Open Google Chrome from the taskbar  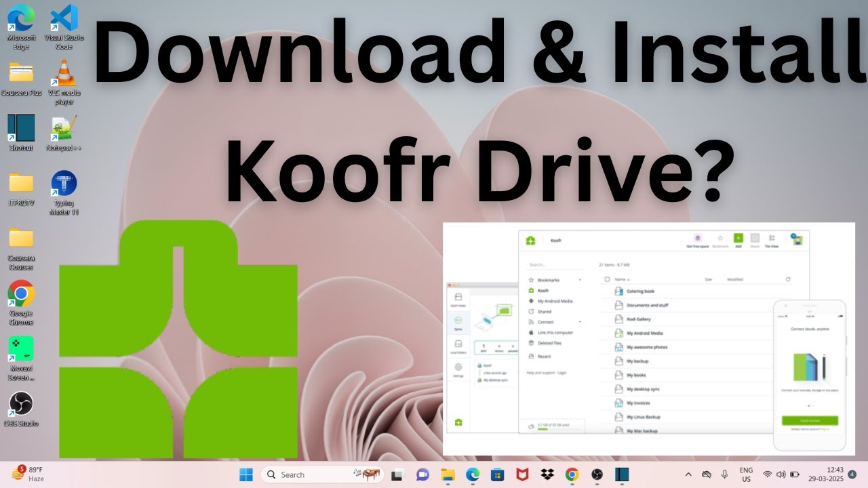click(x=572, y=474)
